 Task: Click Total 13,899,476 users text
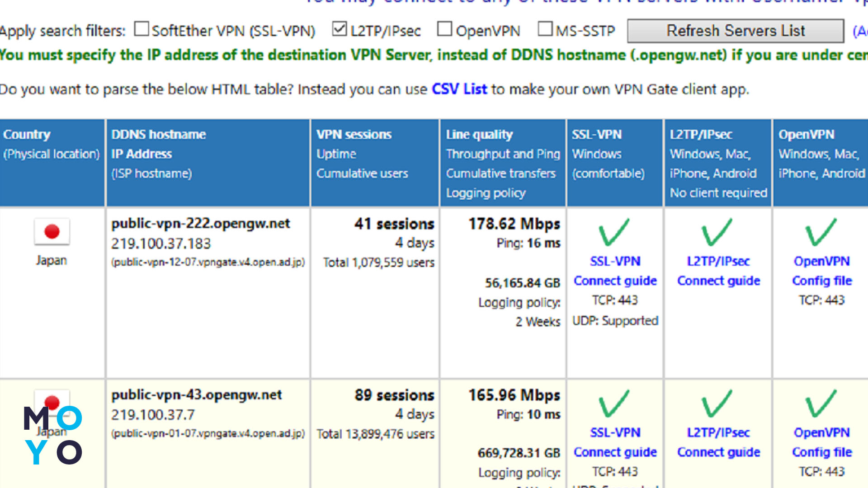pos(376,434)
